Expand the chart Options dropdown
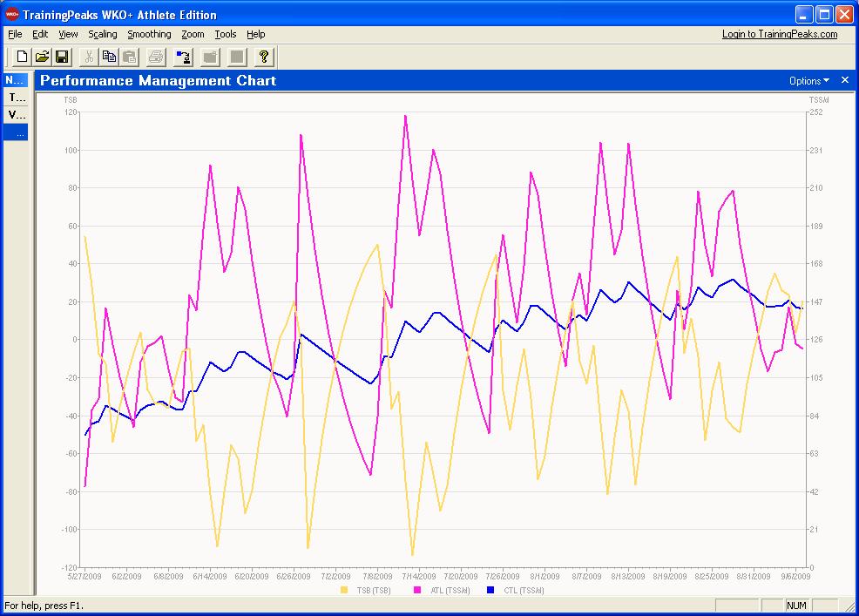 point(808,81)
